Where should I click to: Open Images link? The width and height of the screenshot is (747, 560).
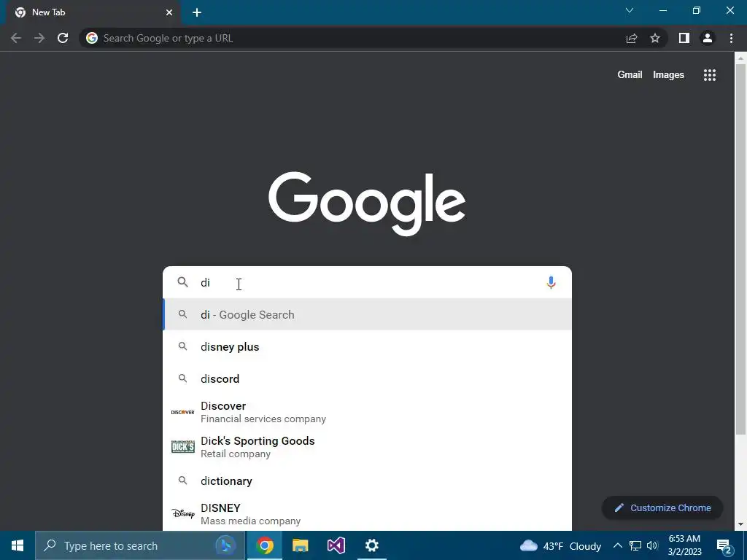(668, 75)
